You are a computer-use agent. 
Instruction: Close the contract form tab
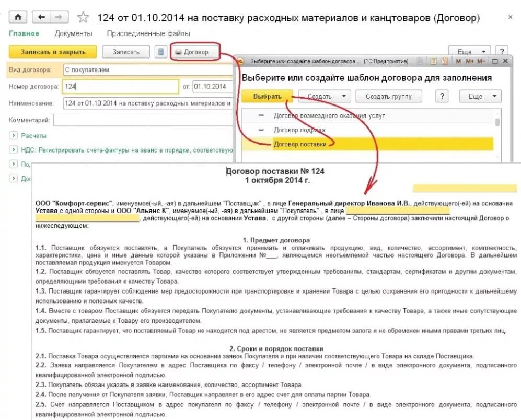(511, 17)
